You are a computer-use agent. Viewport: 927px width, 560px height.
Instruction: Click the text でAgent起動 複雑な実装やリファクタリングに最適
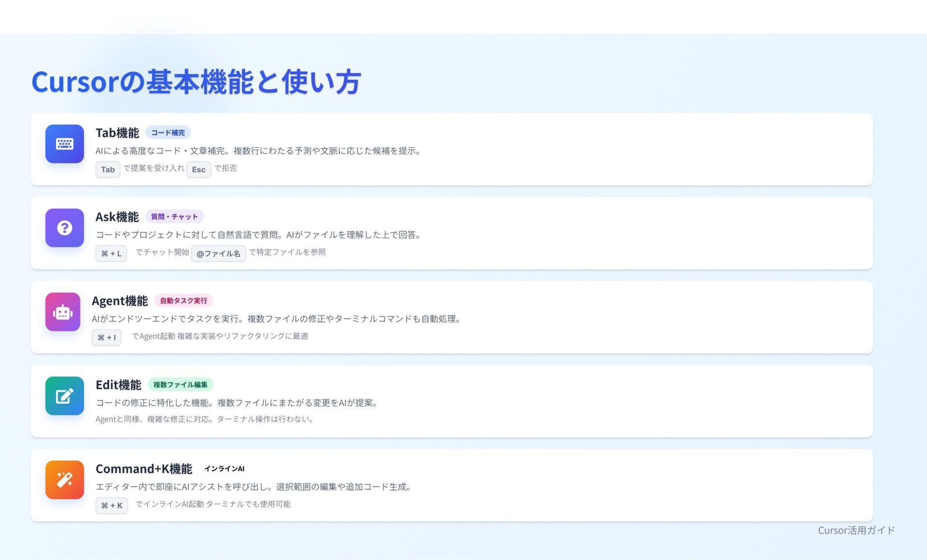tap(220, 336)
